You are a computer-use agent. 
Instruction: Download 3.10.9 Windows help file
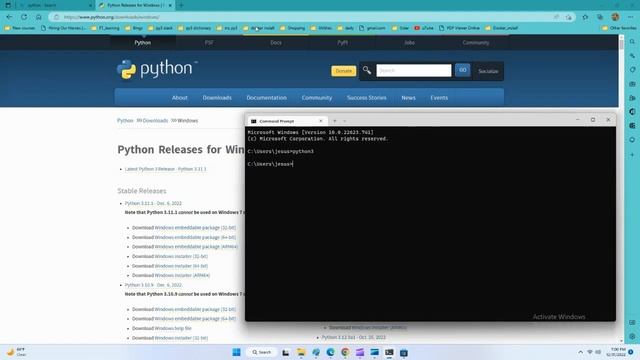point(173,328)
